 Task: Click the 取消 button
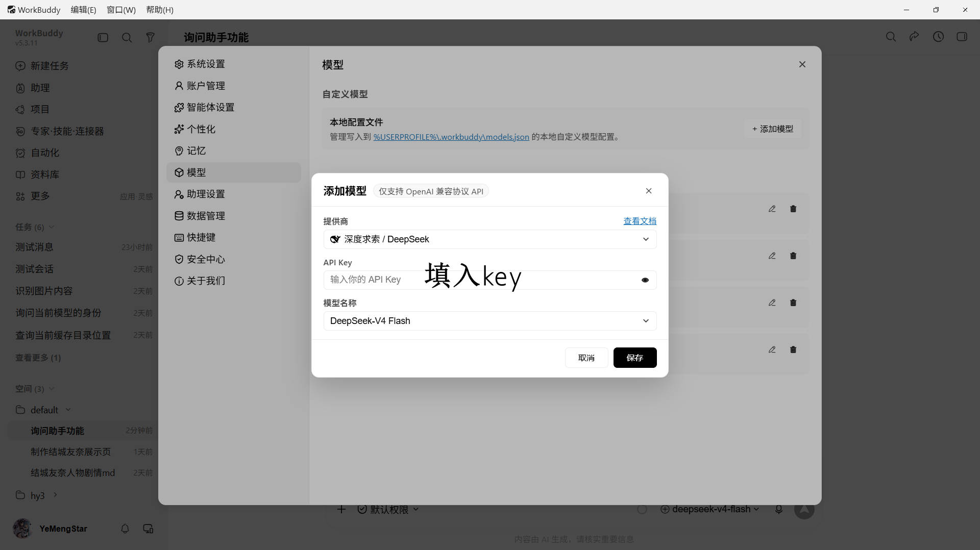[586, 358]
